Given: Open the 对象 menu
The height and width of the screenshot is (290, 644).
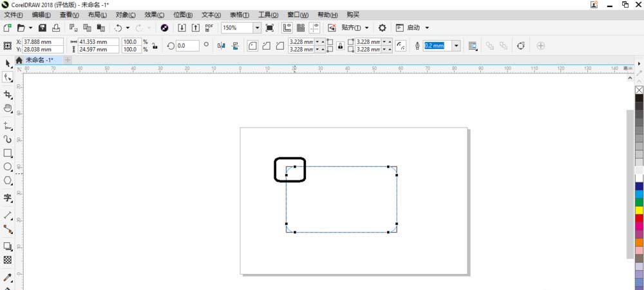Looking at the screenshot, I should [x=126, y=15].
